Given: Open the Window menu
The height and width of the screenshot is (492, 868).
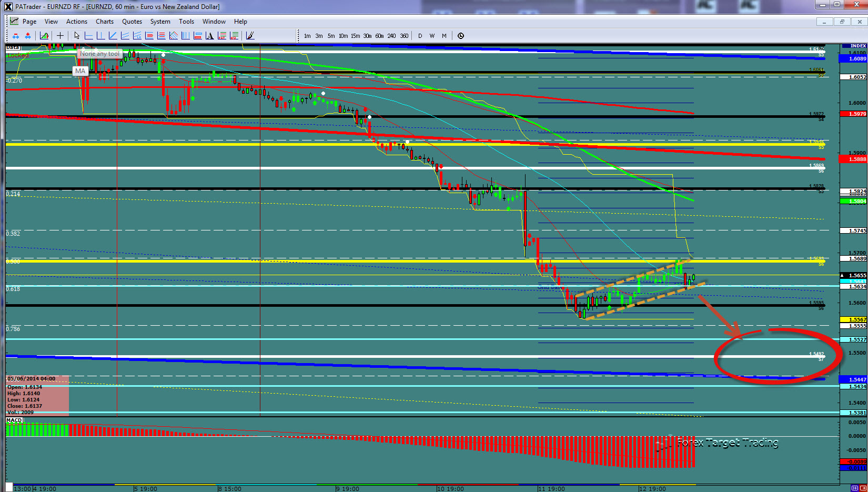Looking at the screenshot, I should tap(214, 22).
